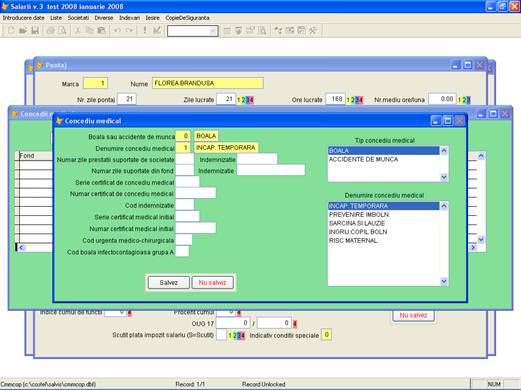Click the Print preview toolbar icon
This screenshot has height=390, width=521.
coord(62,31)
